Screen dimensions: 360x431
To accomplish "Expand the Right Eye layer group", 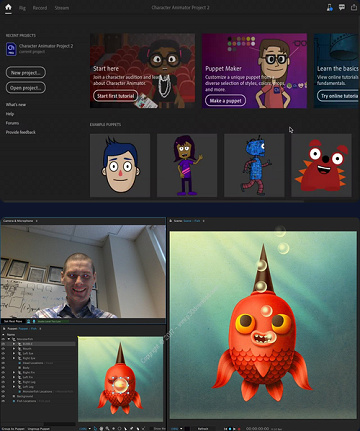I will [x=14, y=358].
